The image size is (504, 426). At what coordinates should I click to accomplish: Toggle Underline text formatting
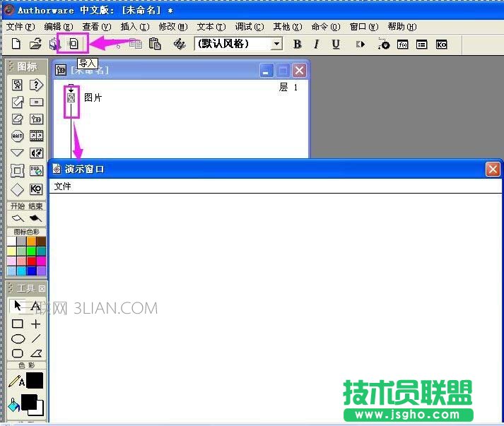tap(336, 44)
